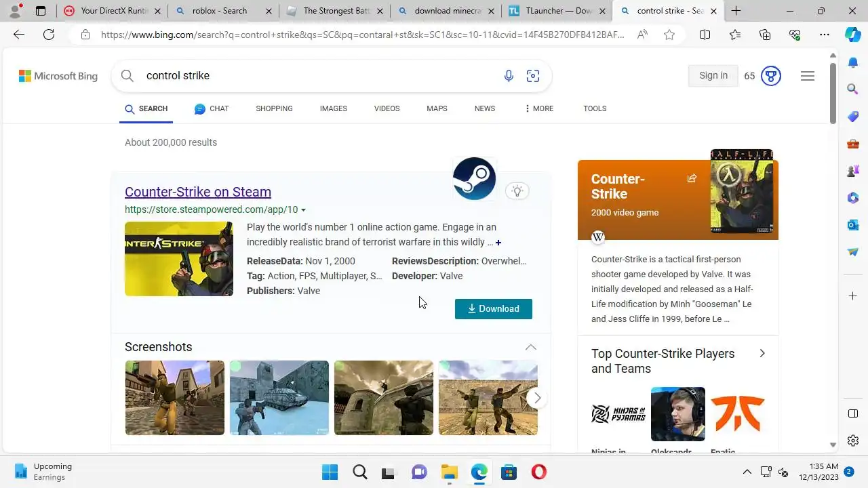Switch to roblox - Search browser tab
The height and width of the screenshot is (488, 868).
pos(222,11)
